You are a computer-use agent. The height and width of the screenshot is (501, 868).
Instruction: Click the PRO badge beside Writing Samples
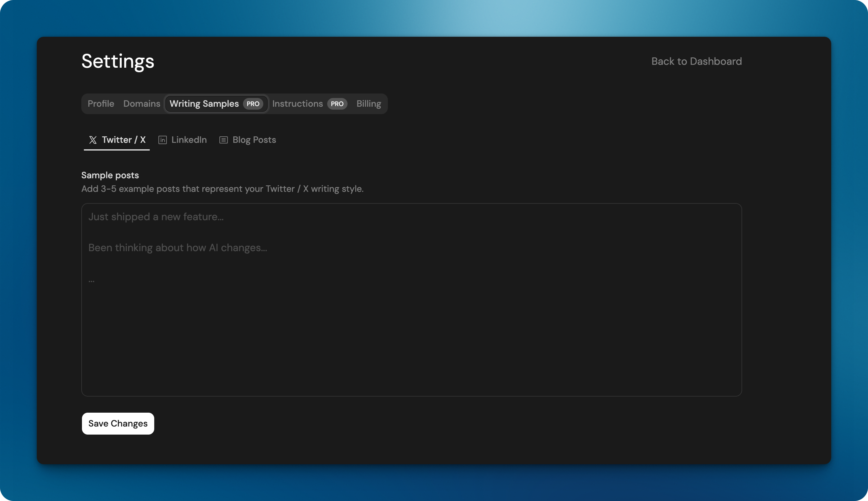(x=253, y=104)
